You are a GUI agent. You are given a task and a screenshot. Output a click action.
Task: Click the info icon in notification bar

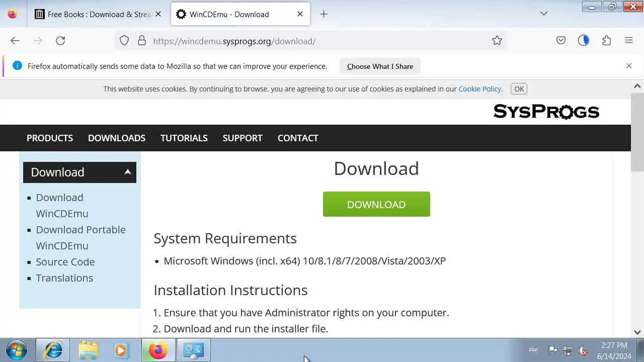17,66
